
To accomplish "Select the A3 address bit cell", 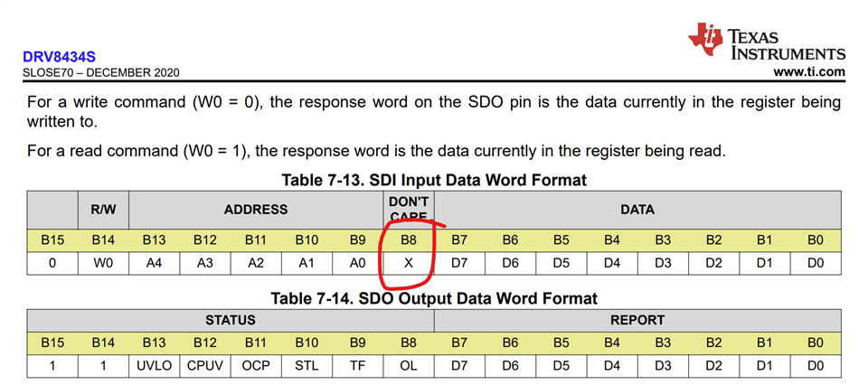I will click(x=205, y=263).
